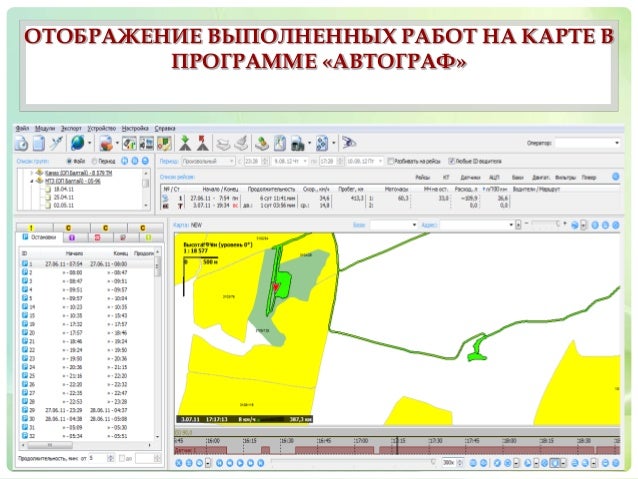This screenshot has height=479, width=638.
Task: Click the Рейсы column button
Action: [x=422, y=177]
